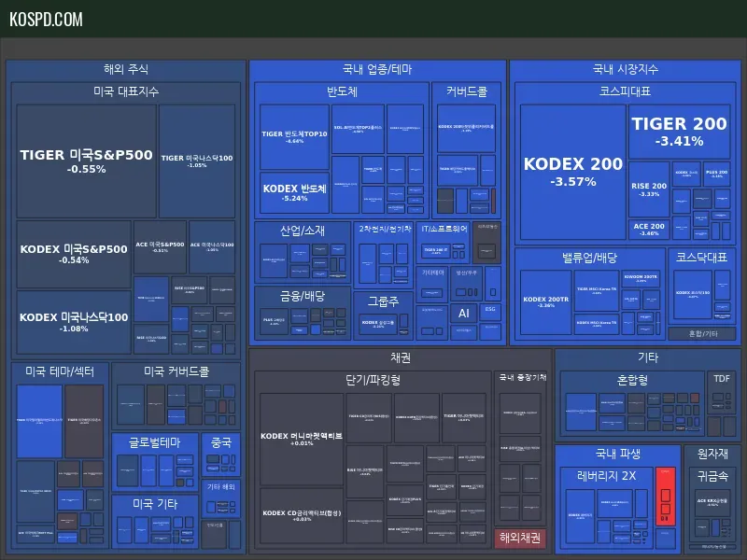
Task: Open the KODEX 미국S&P500 tile
Action: point(74,254)
